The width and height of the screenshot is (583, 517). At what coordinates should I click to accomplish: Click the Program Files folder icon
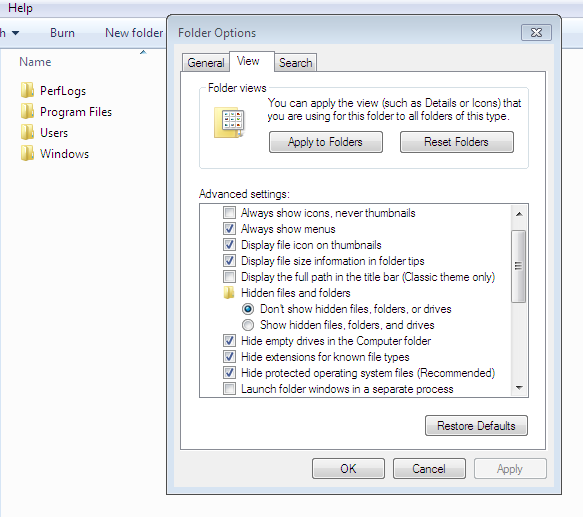pyautogui.click(x=27, y=112)
